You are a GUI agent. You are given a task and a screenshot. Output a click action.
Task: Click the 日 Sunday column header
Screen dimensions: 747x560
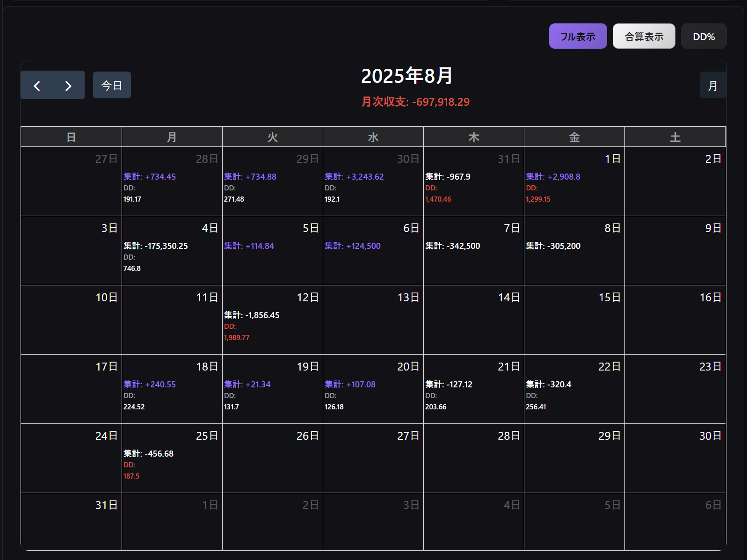(71, 137)
